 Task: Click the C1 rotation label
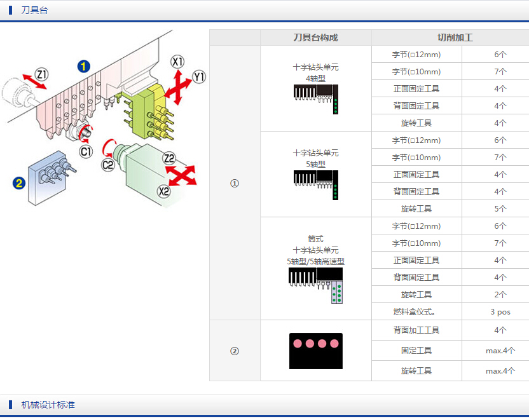pos(86,151)
